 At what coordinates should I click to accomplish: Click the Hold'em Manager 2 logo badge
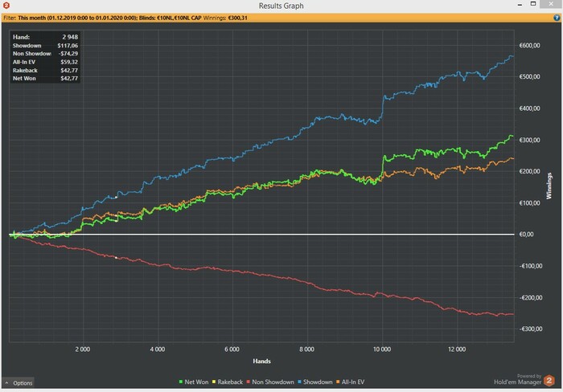(549, 380)
